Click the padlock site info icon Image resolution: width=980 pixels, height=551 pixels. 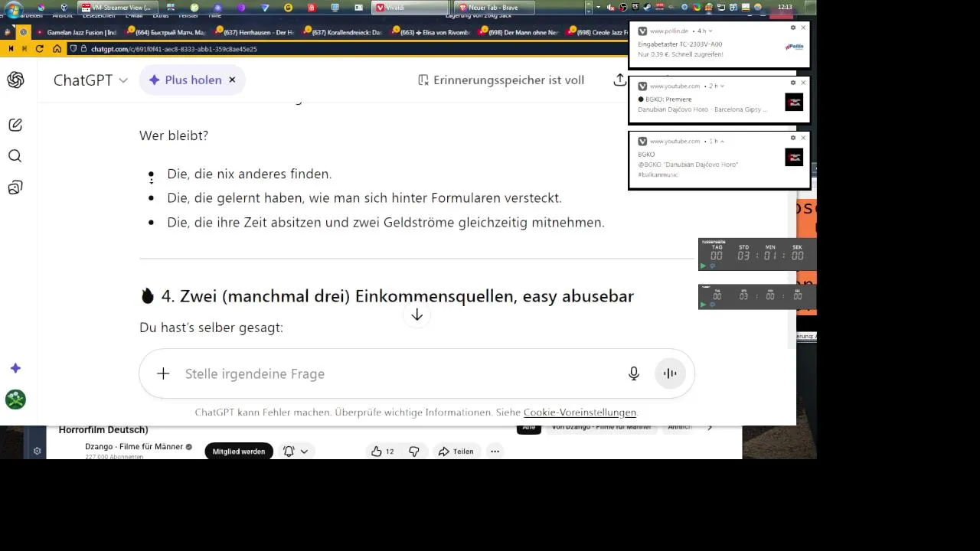84,48
